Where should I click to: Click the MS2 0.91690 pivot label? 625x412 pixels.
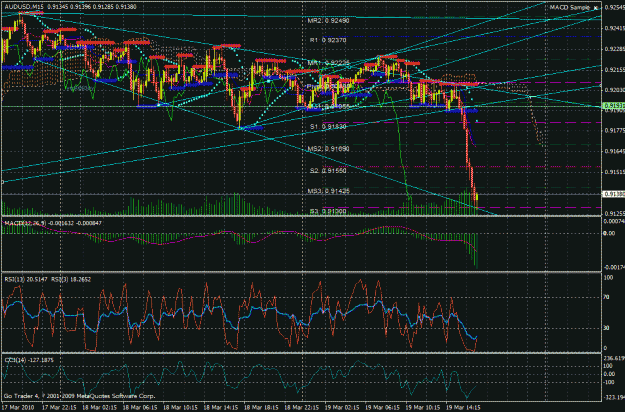328,149
